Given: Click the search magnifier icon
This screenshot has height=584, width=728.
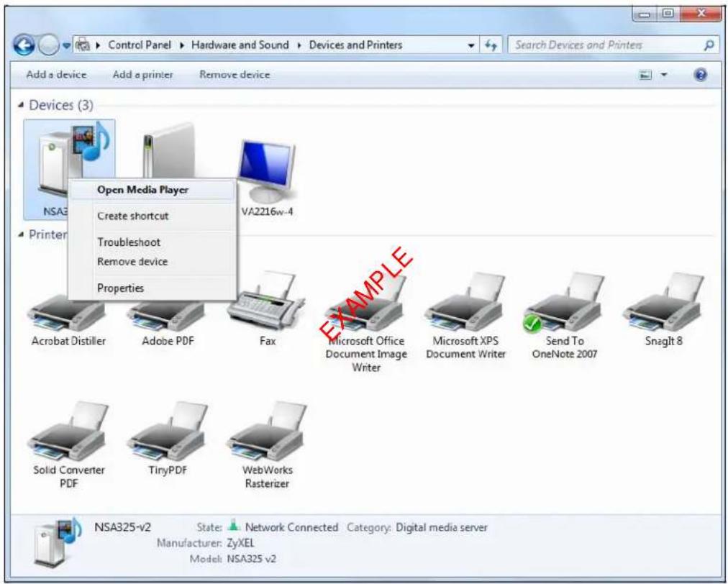Looking at the screenshot, I should pos(709,45).
